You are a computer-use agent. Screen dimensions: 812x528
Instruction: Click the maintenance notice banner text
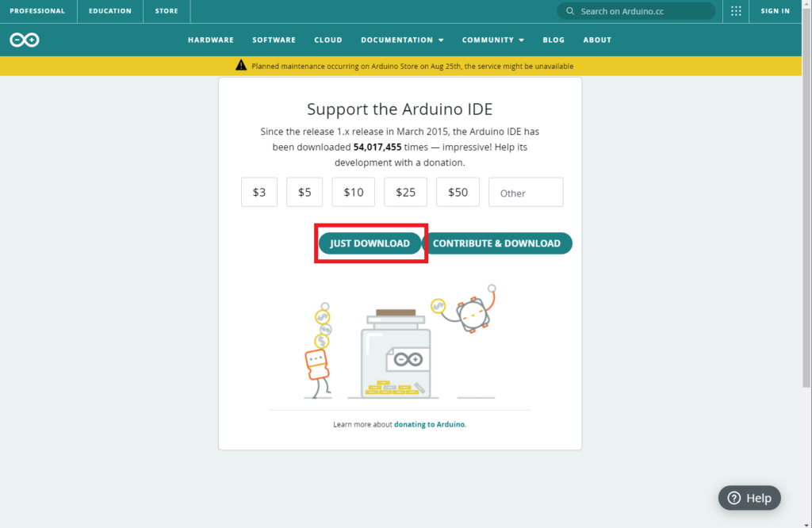pyautogui.click(x=412, y=67)
